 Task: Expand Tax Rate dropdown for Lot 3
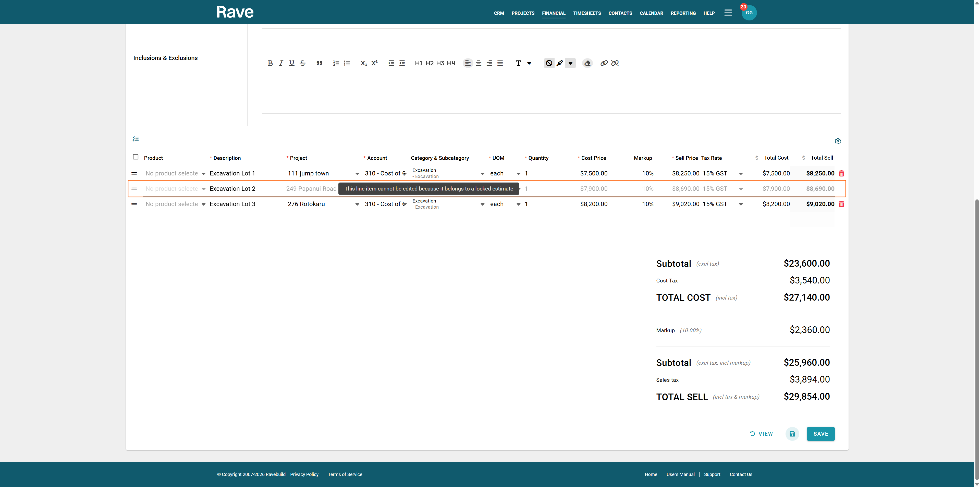(741, 205)
